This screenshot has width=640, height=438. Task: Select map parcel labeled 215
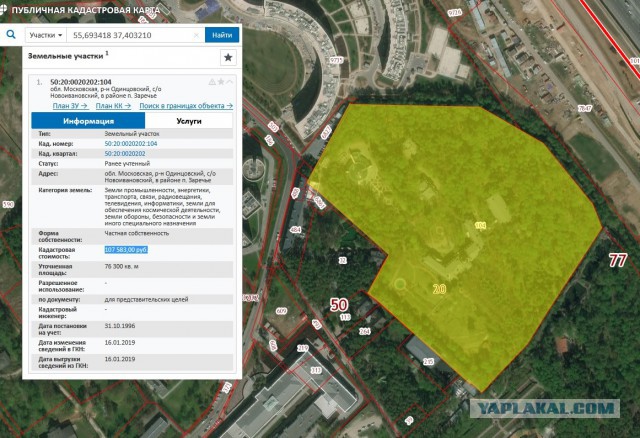tap(429, 361)
